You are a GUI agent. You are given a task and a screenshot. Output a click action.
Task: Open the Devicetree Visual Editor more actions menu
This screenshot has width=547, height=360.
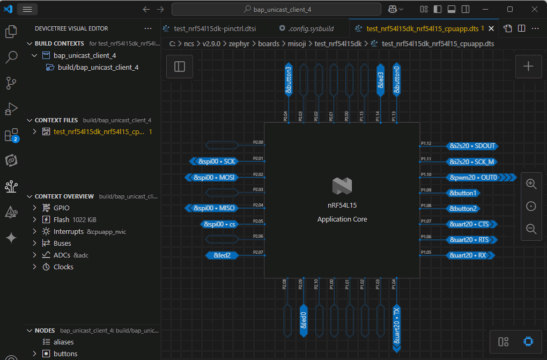tap(148, 29)
